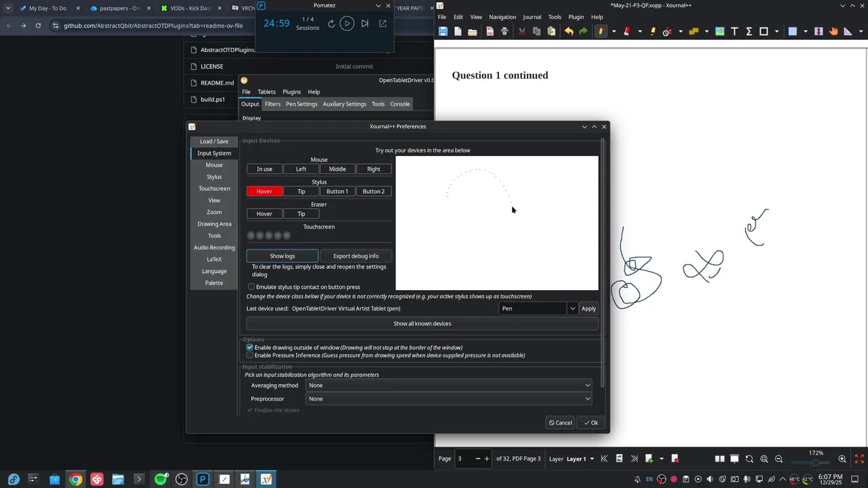
Task: Click the zoom slider at 172%
Action: pyautogui.click(x=816, y=462)
